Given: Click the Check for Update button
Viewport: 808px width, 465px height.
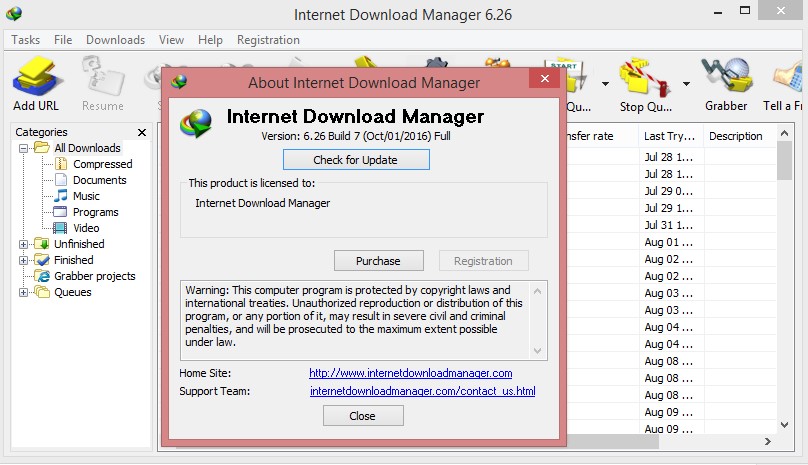Looking at the screenshot, I should [x=356, y=160].
